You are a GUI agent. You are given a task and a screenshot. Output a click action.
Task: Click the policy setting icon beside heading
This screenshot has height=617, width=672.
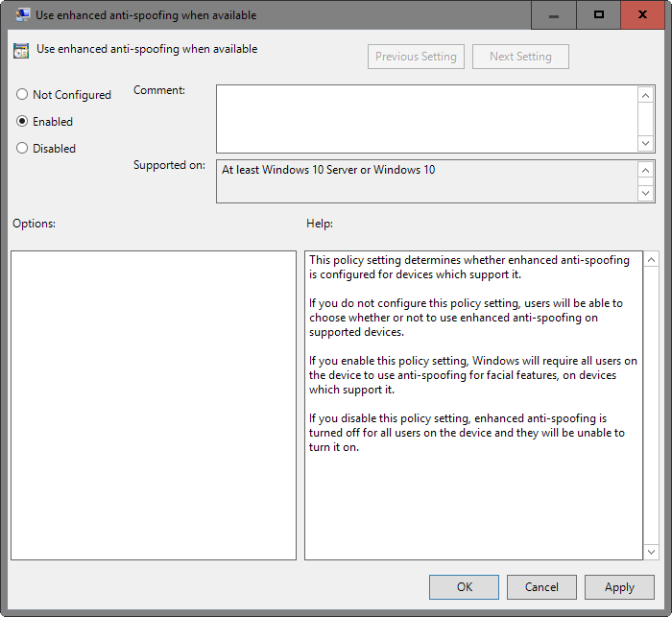tap(21, 51)
